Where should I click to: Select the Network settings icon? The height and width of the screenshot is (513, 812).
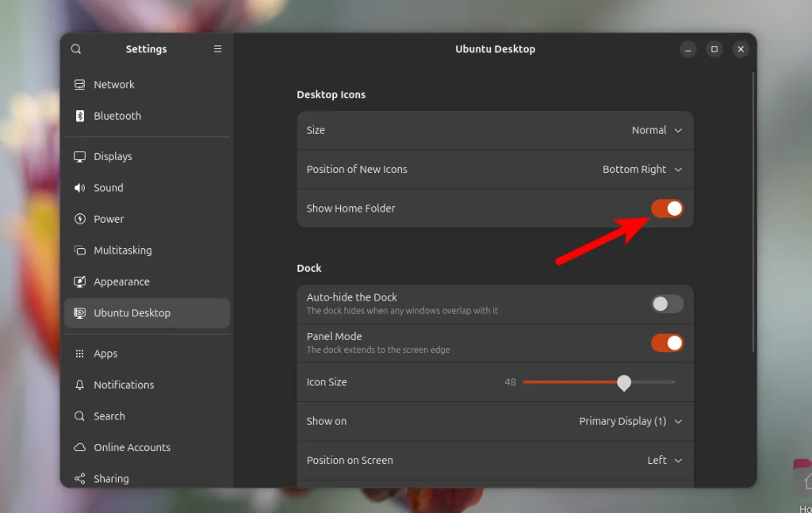tap(79, 84)
